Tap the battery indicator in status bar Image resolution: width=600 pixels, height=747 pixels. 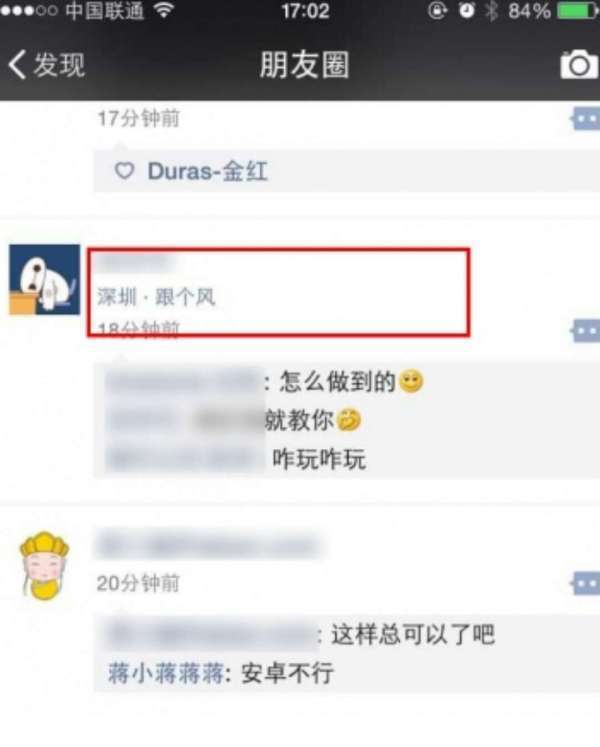(578, 10)
